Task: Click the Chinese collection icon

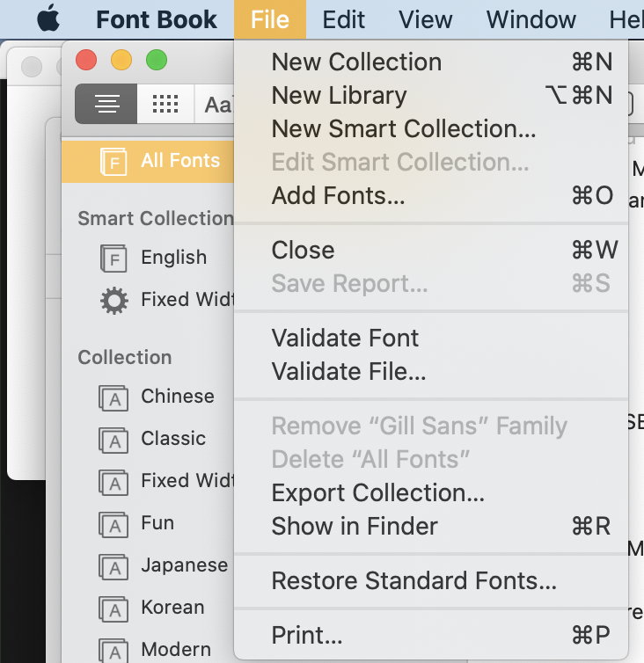Action: click(113, 397)
